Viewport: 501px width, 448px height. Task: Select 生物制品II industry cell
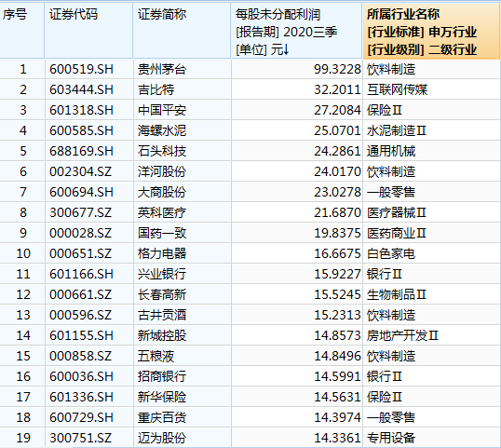click(432, 294)
